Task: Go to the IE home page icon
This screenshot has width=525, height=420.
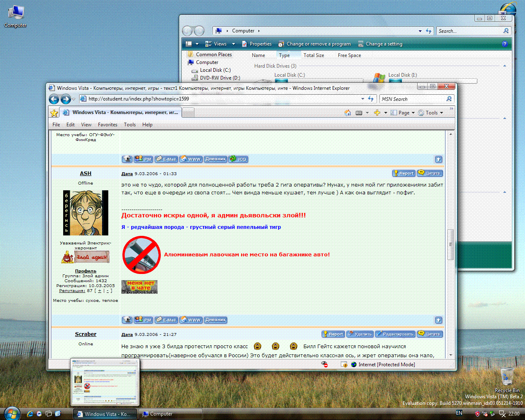Action: pos(348,113)
